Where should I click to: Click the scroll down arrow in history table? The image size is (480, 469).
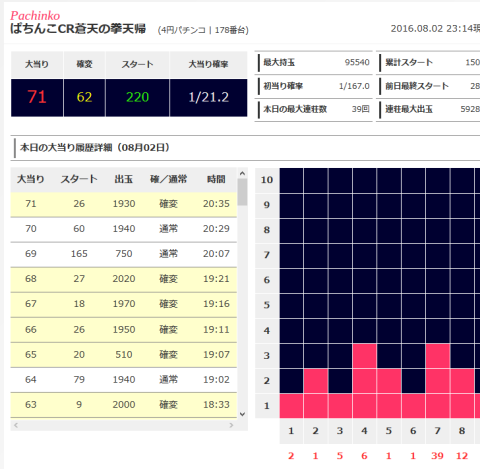click(242, 414)
